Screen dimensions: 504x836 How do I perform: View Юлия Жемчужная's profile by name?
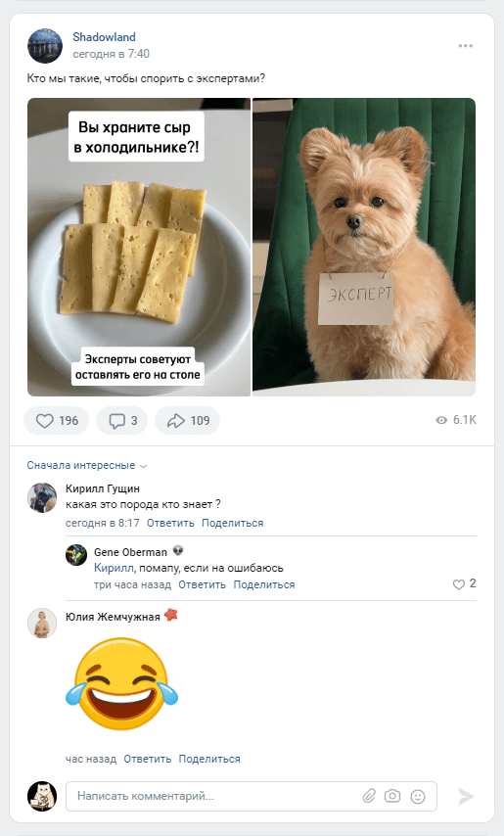(x=113, y=617)
